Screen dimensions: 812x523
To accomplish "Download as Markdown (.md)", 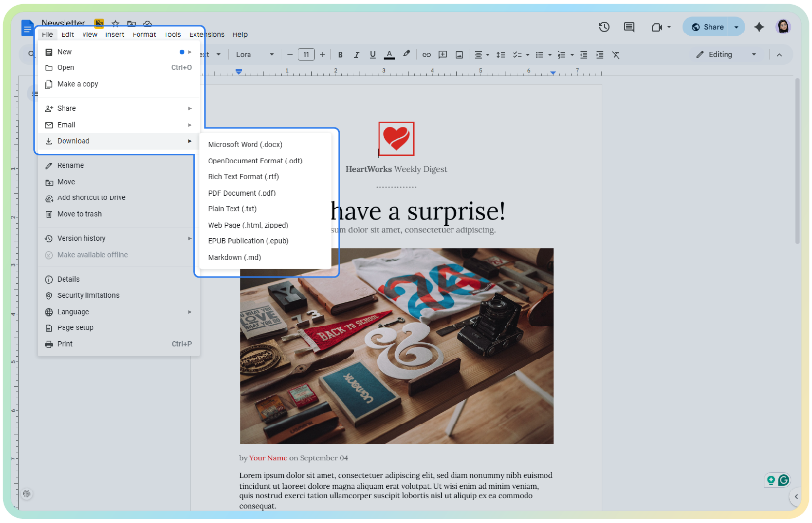I will click(265, 257).
